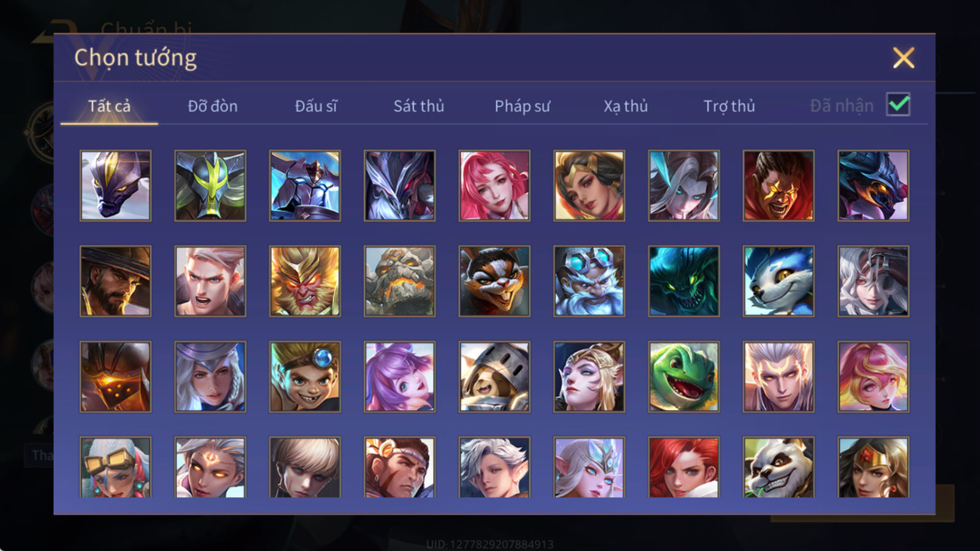
Task: Select the purple-haired chibi girl hero
Action: click(399, 377)
